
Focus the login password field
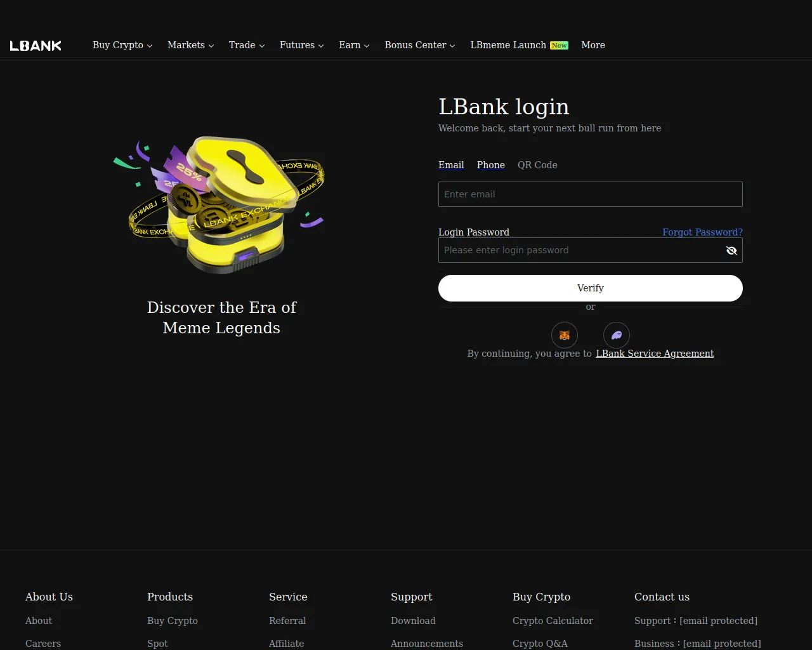591,250
